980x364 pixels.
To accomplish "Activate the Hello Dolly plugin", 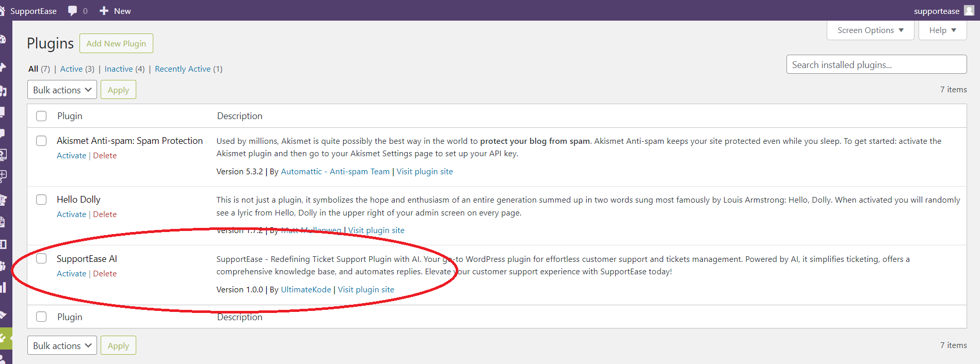I will 71,214.
